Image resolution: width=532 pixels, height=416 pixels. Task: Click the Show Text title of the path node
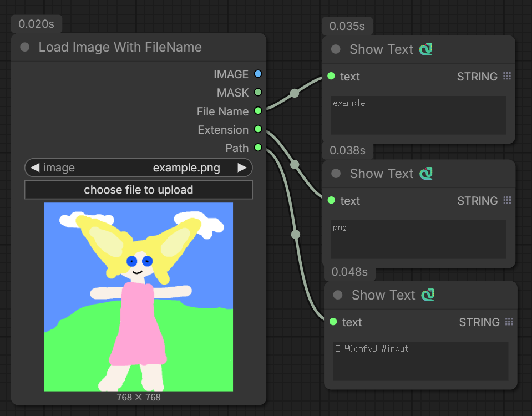pos(383,295)
